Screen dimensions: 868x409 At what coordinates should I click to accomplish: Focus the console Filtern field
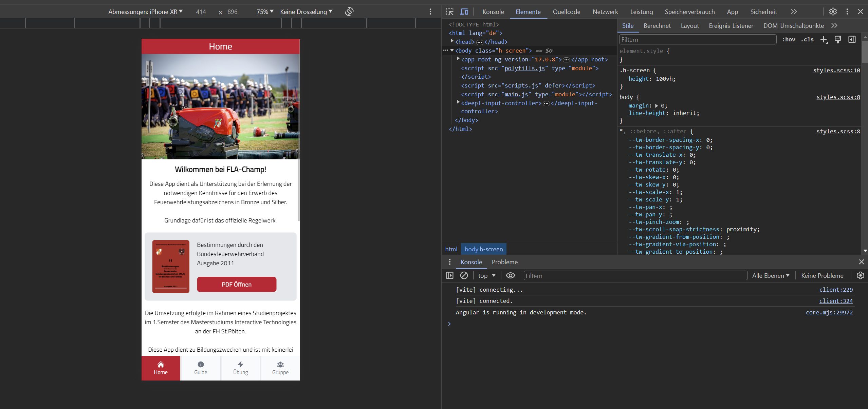pos(635,275)
